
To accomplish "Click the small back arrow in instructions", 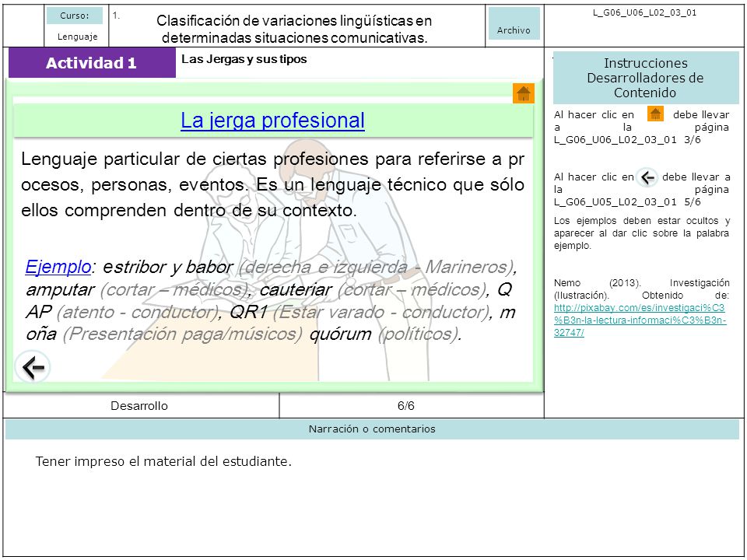I will [x=647, y=177].
